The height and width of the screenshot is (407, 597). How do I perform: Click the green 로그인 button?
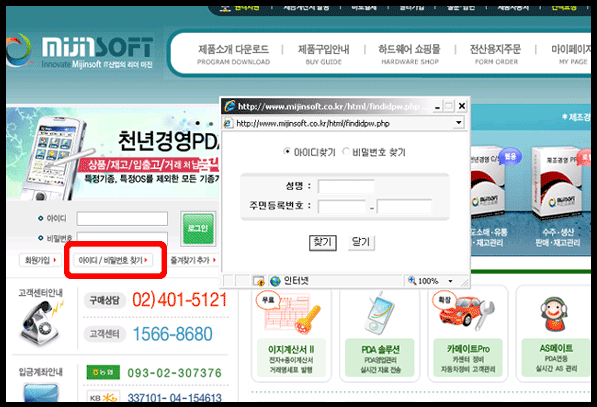[x=198, y=228]
